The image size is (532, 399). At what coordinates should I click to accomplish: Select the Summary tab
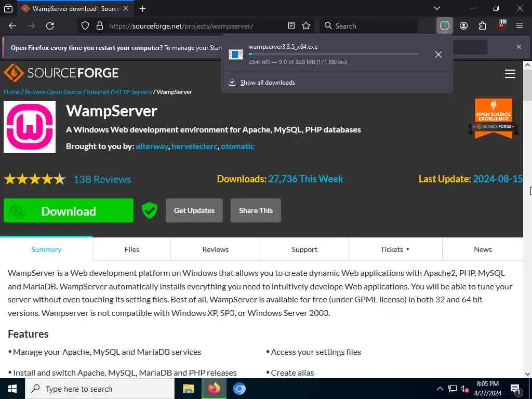[x=46, y=249]
